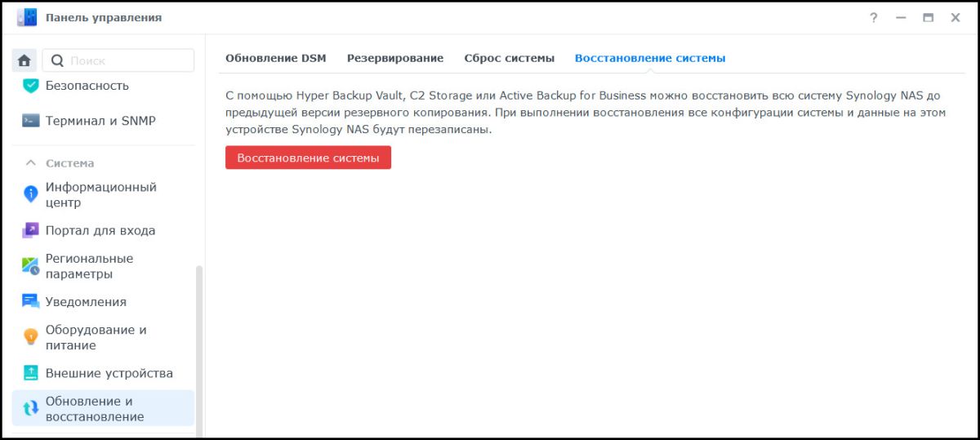Click the Hardware and Power bulb icon
Image resolution: width=980 pixels, height=440 pixels.
(31, 337)
